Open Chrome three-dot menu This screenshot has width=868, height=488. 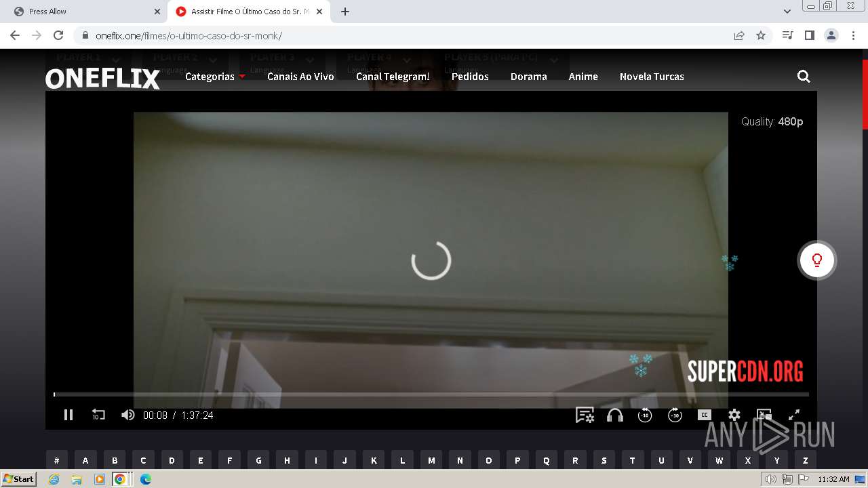tap(852, 35)
